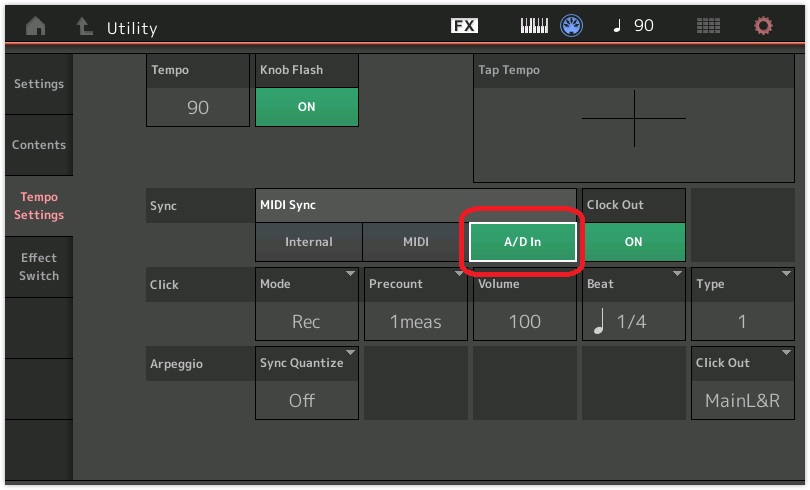Open the Click Mode dropdown

(306, 305)
